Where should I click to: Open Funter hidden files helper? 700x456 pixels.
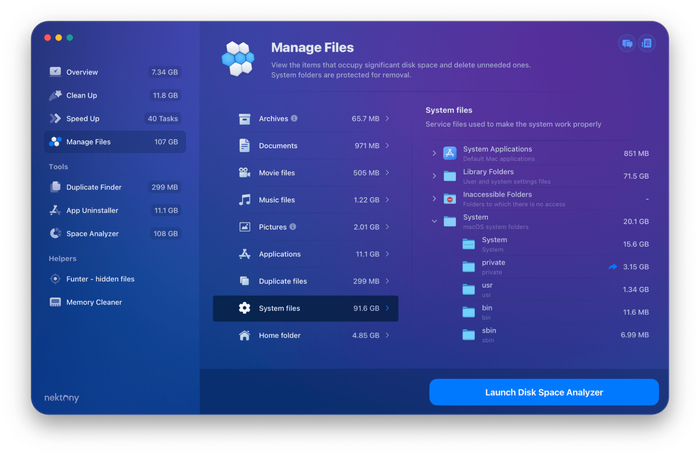[x=100, y=279]
